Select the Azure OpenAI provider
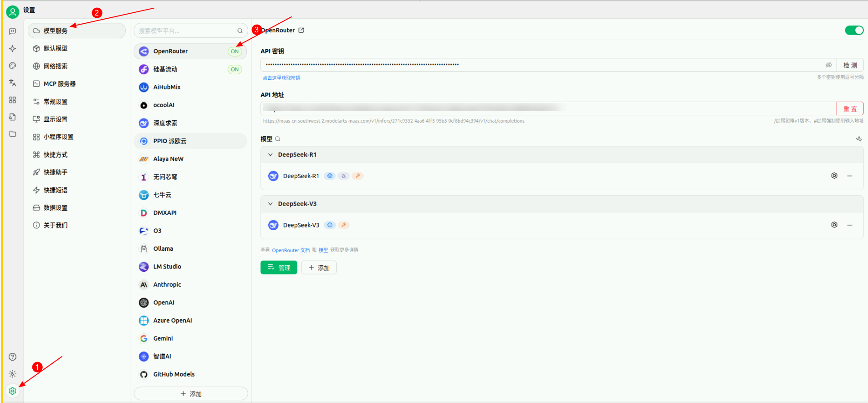868x403 pixels. point(190,320)
